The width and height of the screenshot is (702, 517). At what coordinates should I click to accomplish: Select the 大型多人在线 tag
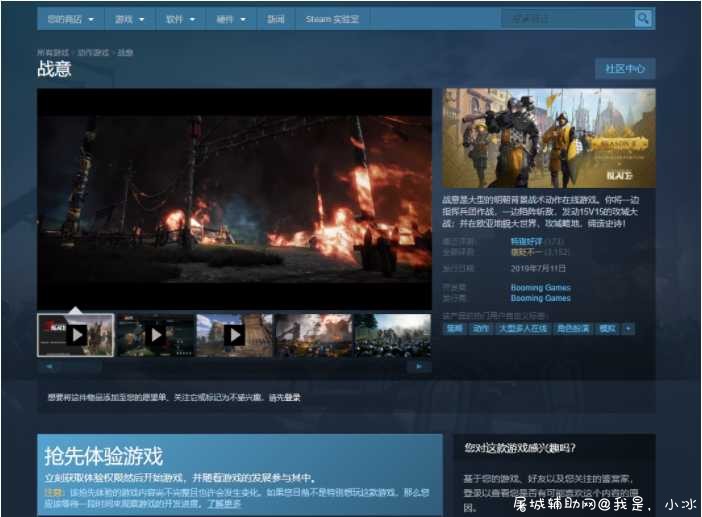tap(522, 329)
